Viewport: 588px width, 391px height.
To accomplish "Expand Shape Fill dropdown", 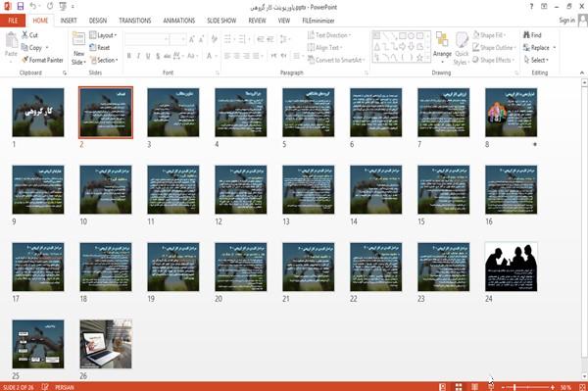I will point(489,35).
